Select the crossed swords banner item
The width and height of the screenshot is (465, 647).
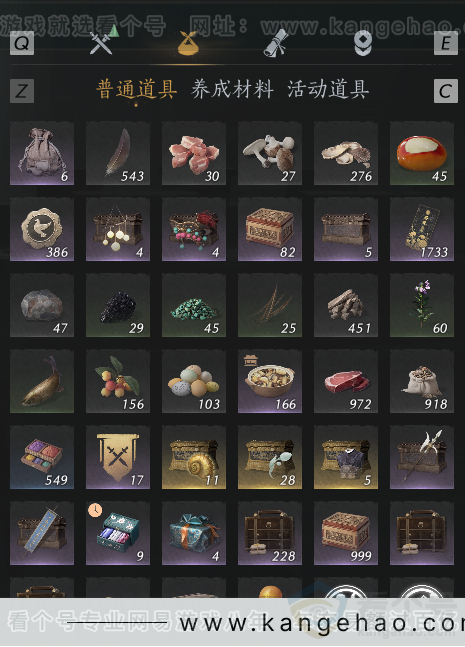pos(118,457)
